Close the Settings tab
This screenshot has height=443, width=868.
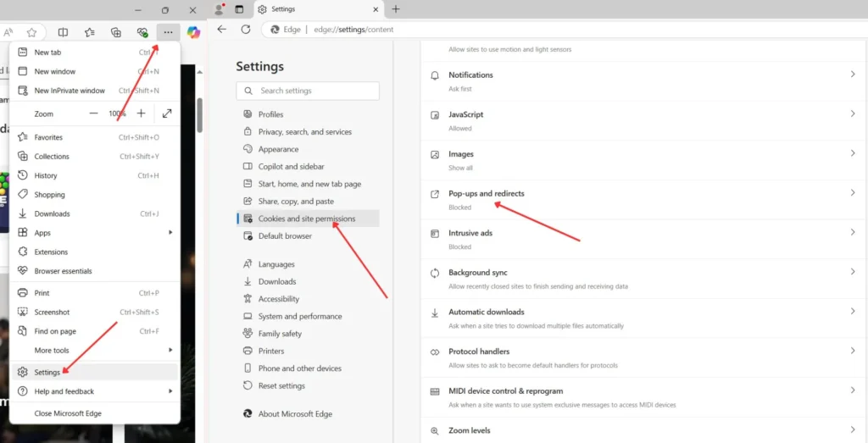coord(376,9)
